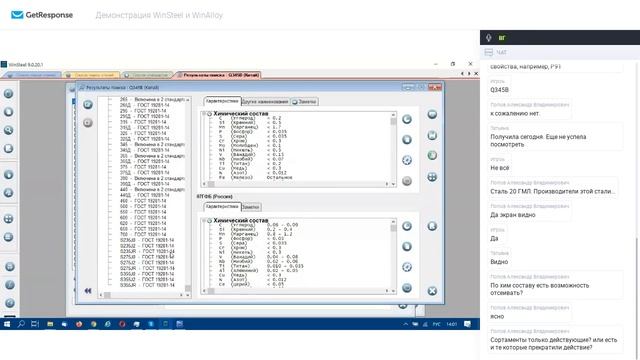
Task: Switch to Другие наименования tab
Action: pos(265,102)
